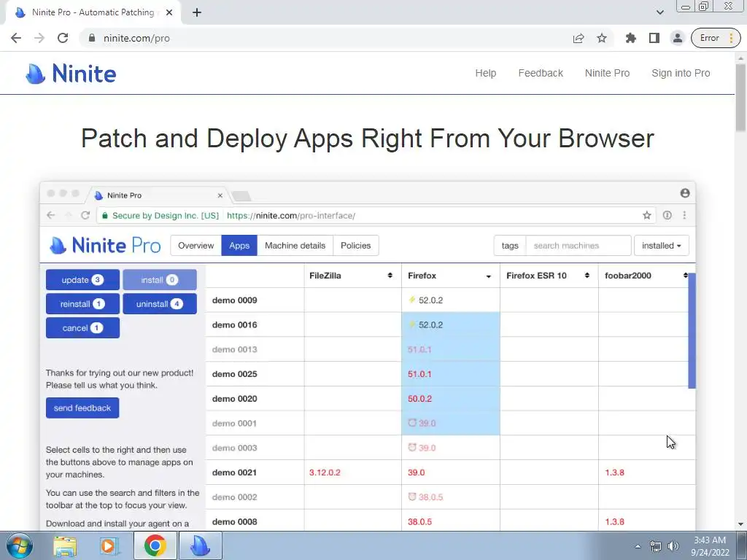Click the update button with badge 3
The image size is (747, 560).
click(83, 279)
